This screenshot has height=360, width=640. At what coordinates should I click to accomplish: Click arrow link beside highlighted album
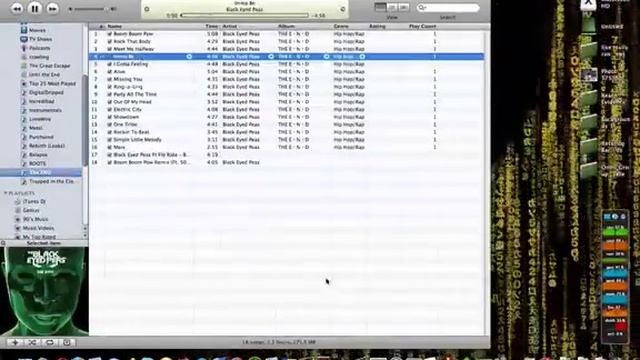(326, 57)
